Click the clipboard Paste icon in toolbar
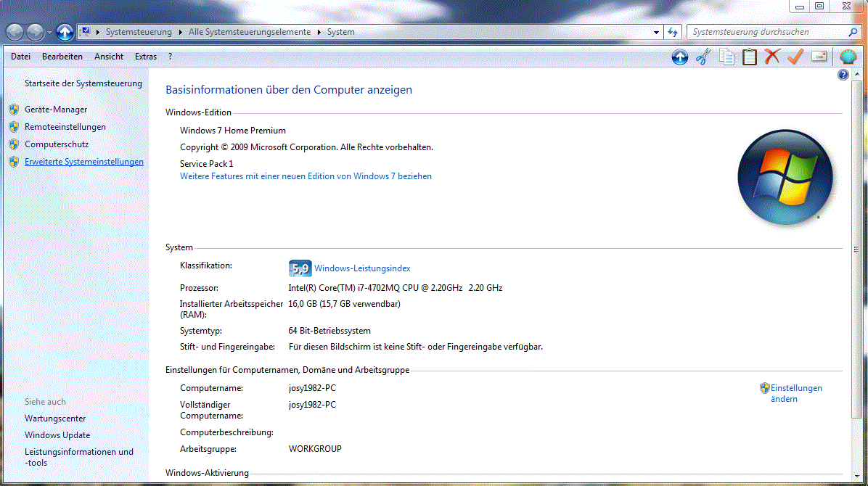 [x=750, y=57]
